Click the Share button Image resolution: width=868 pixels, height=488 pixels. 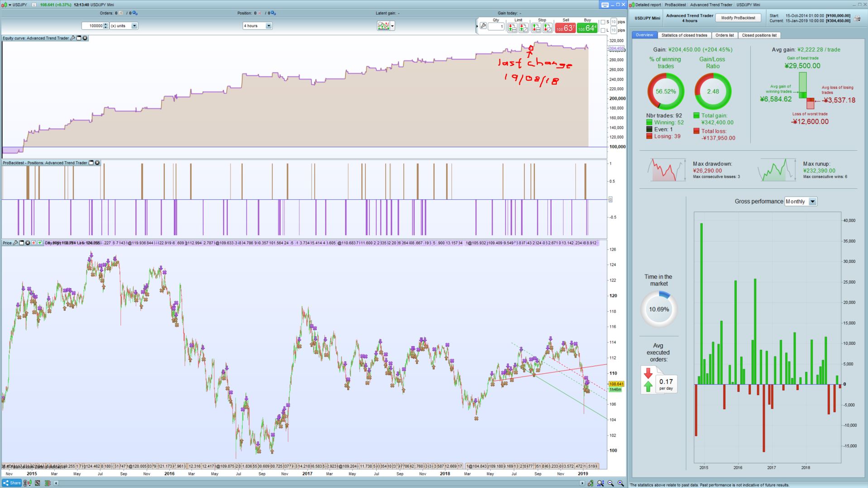point(12,483)
